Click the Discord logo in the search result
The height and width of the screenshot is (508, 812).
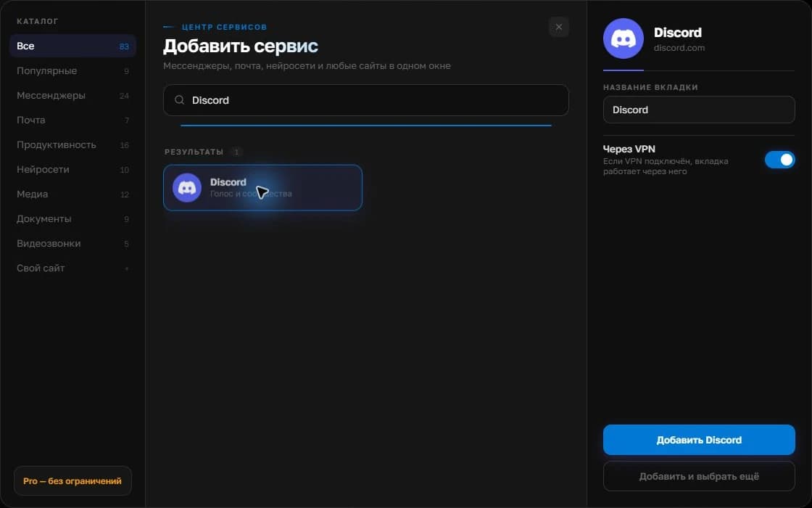tap(187, 188)
